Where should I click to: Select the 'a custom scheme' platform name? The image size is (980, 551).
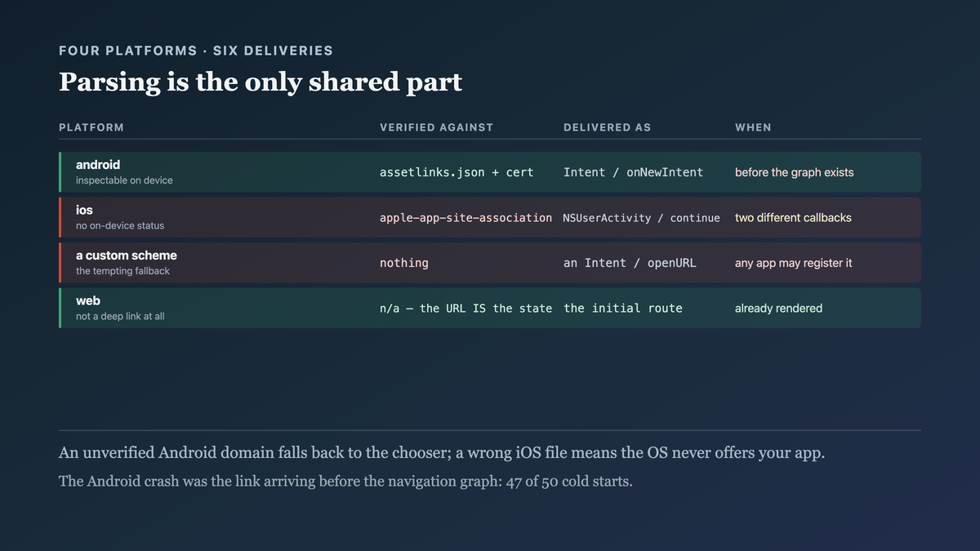127,256
